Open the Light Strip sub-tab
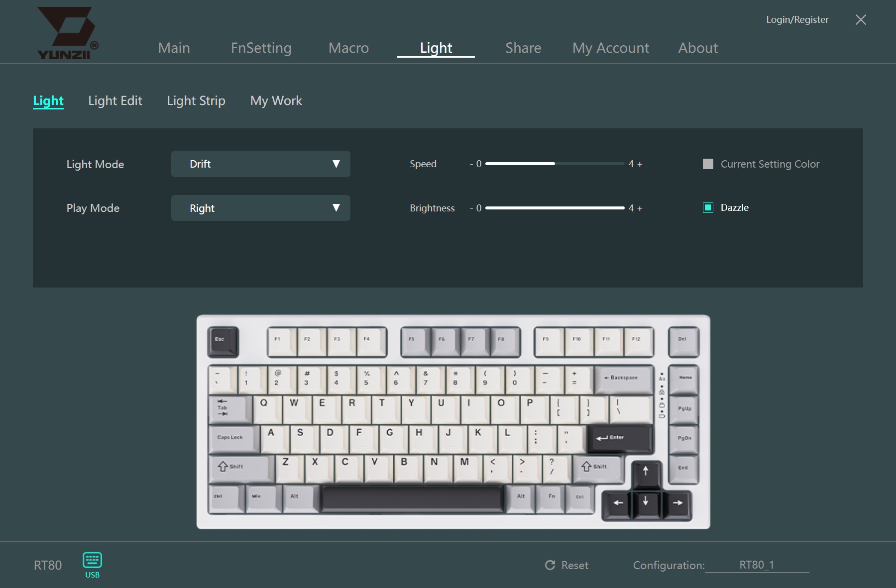Screen dimensions: 896x588 tap(196, 100)
